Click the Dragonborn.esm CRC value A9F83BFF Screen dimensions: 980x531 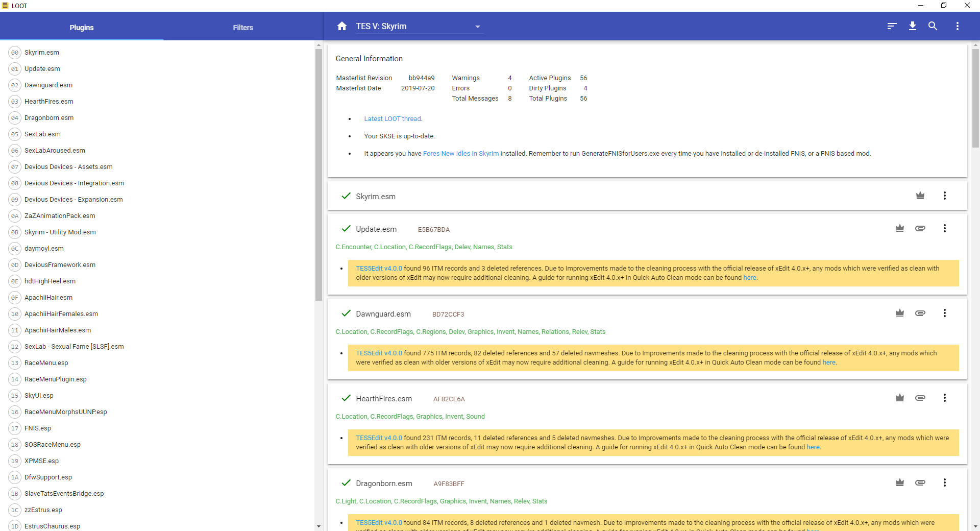pos(449,484)
